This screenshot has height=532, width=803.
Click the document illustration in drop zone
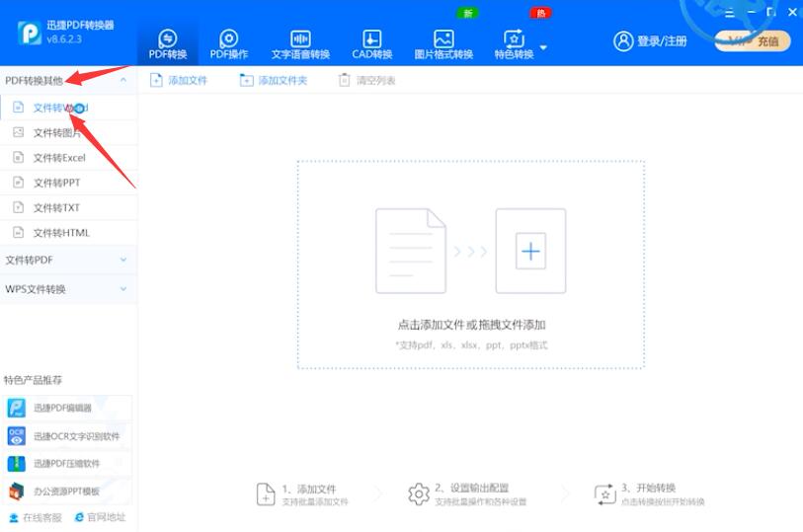pyautogui.click(x=411, y=251)
